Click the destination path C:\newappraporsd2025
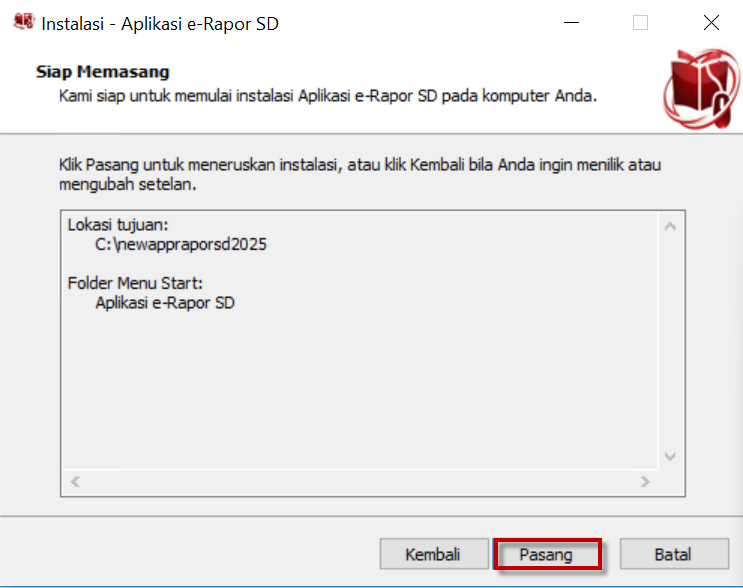Image resolution: width=743 pixels, height=588 pixels. (181, 244)
